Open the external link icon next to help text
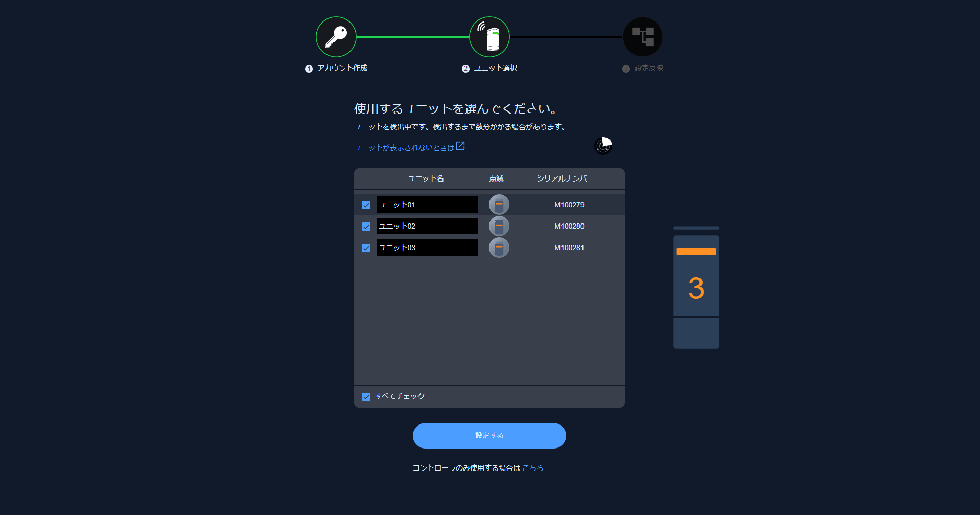This screenshot has height=515, width=980. click(460, 145)
